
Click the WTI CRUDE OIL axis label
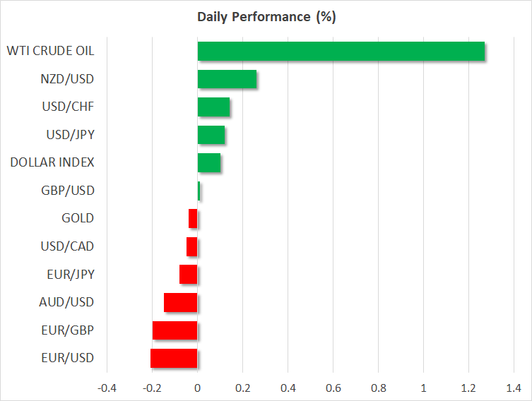pyautogui.click(x=50, y=51)
